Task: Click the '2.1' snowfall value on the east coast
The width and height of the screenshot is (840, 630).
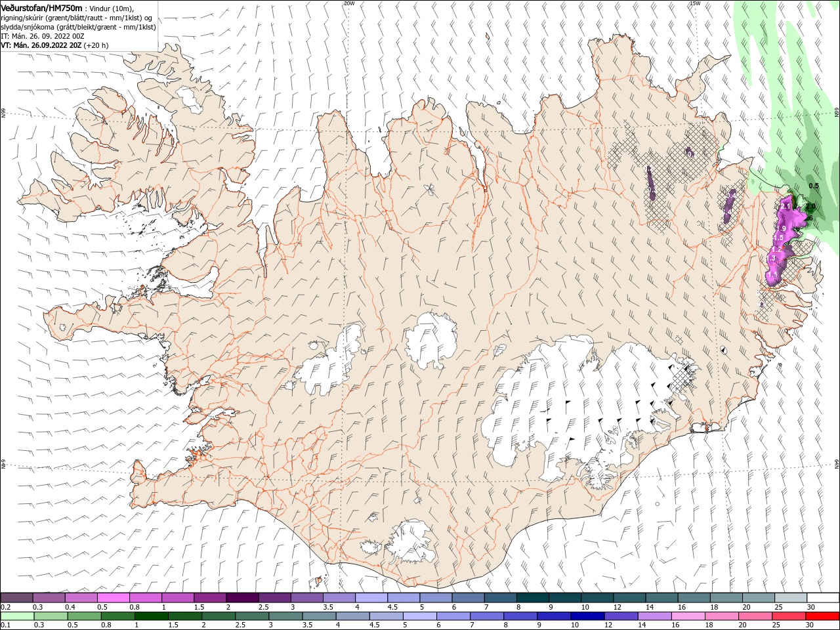Action: coord(786,207)
